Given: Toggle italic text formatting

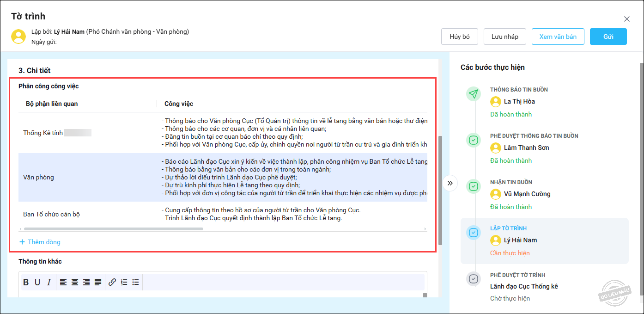Looking at the screenshot, I should (49, 282).
